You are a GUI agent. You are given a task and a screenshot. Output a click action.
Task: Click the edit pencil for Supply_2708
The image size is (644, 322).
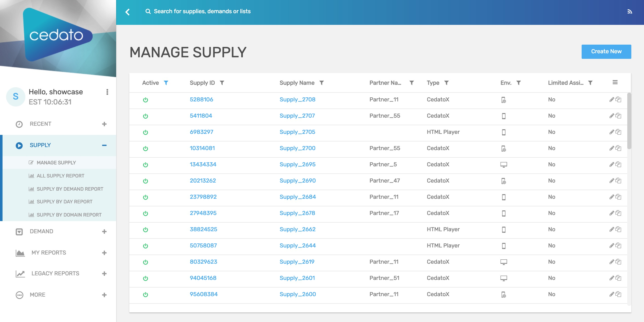click(x=612, y=100)
